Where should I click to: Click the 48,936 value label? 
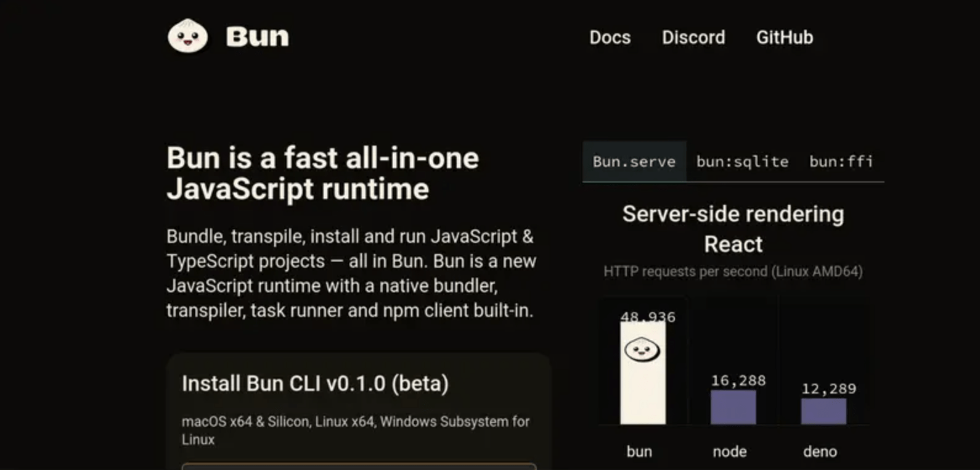point(648,317)
